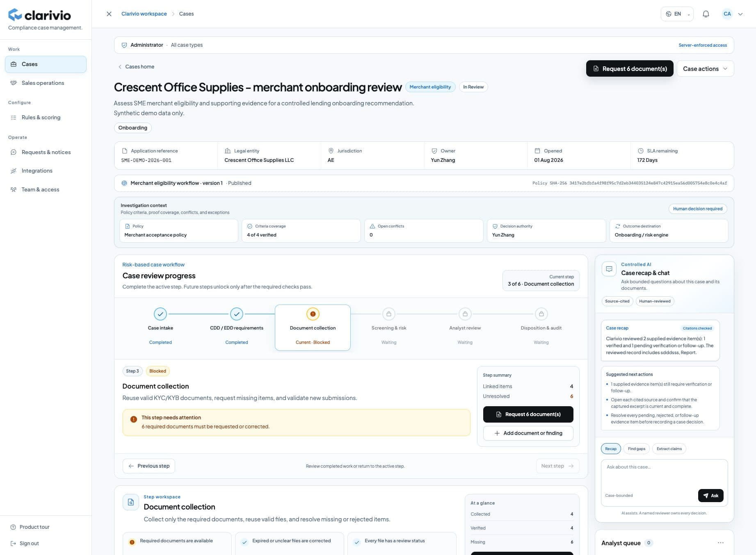
Task: Click the In Review status badge
Action: pos(473,87)
